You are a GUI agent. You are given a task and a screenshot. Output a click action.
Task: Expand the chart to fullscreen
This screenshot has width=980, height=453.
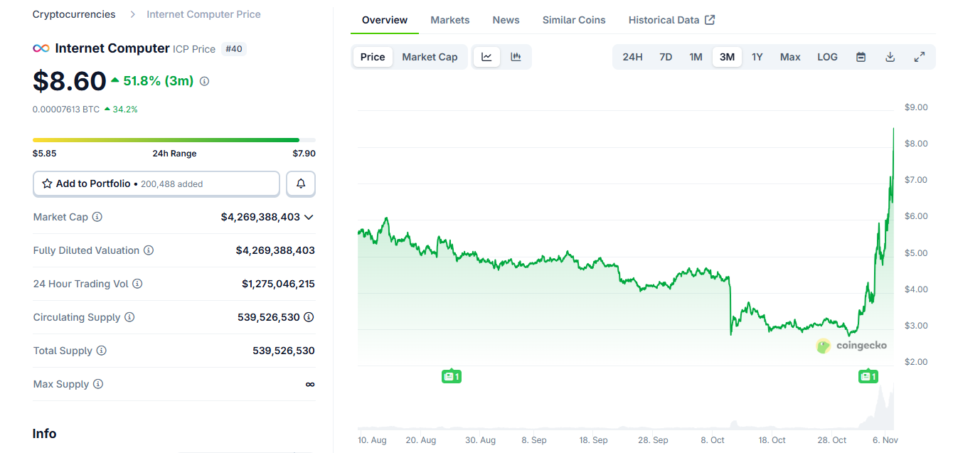pos(919,57)
